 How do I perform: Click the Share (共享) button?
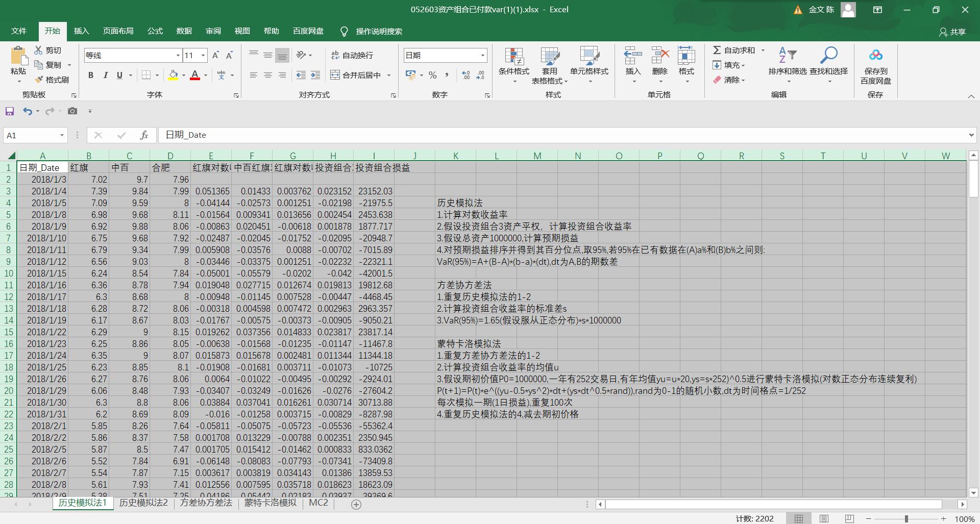tap(952, 32)
